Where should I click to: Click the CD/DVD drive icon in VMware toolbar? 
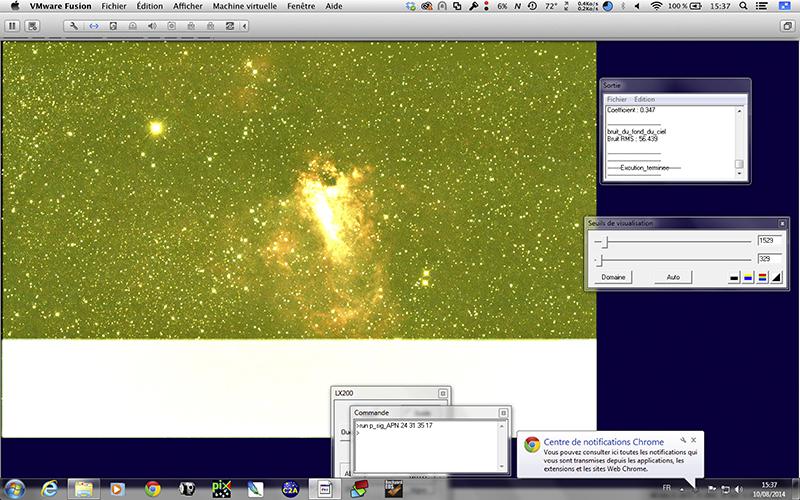point(133,26)
